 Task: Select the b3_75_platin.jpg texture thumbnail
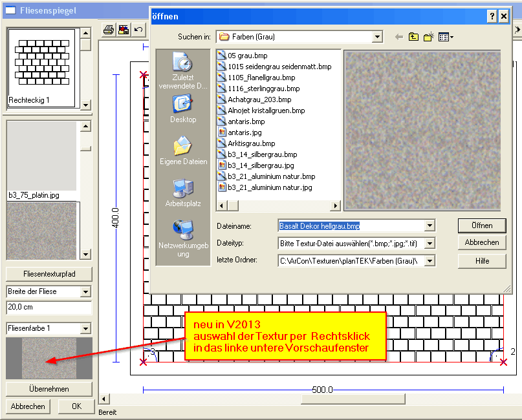click(x=41, y=158)
